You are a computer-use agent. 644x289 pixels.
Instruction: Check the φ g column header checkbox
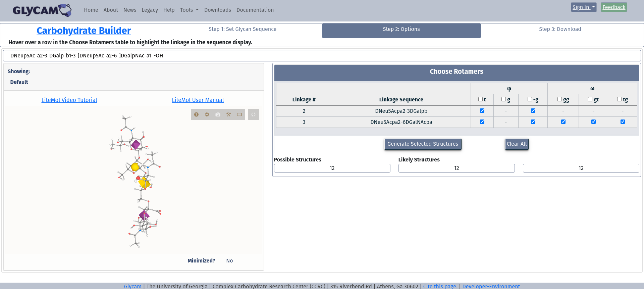tap(503, 99)
